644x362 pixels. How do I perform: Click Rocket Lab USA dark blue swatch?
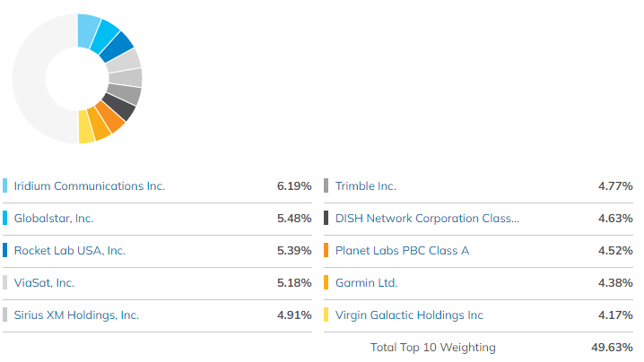coord(5,251)
